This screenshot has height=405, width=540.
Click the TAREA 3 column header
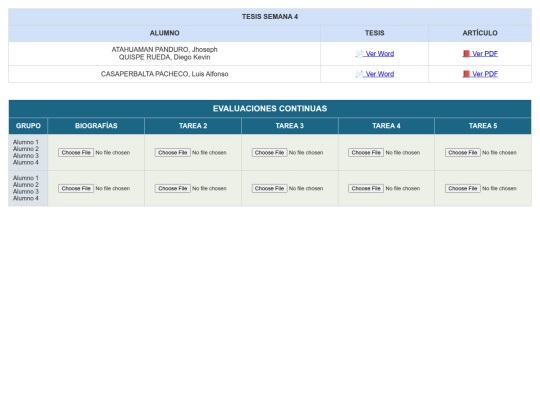point(289,126)
